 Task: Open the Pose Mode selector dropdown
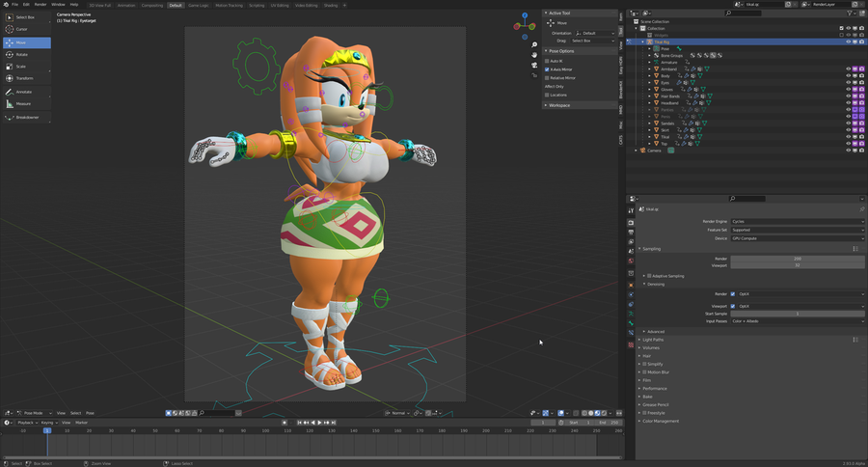click(x=35, y=413)
